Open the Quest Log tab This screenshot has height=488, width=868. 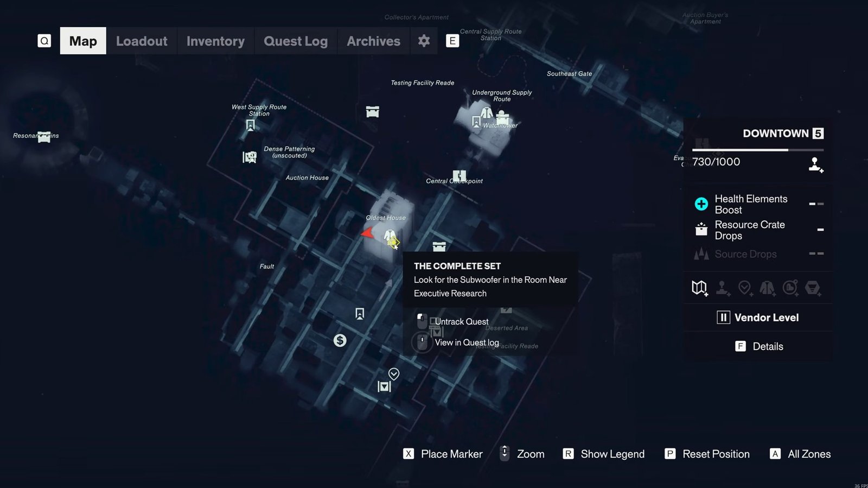tap(296, 41)
